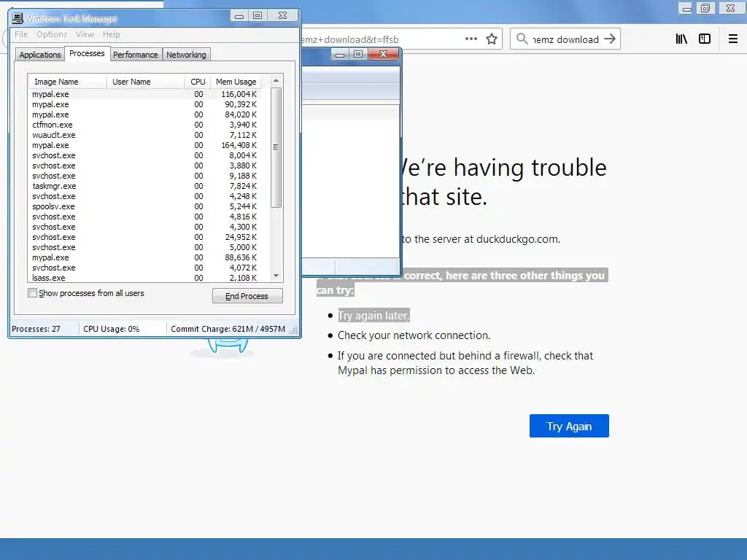Switch to the Processes tab
This screenshot has height=560, width=747.
[x=87, y=53]
